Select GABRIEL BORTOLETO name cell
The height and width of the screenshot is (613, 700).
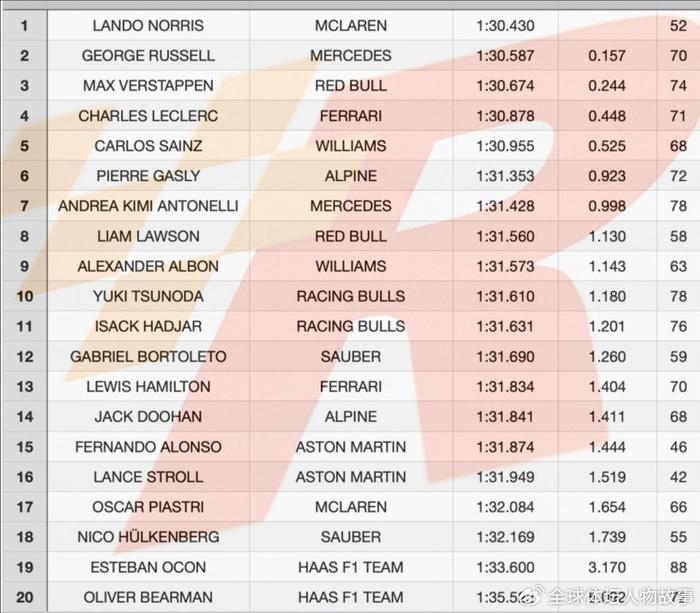pyautogui.click(x=148, y=356)
